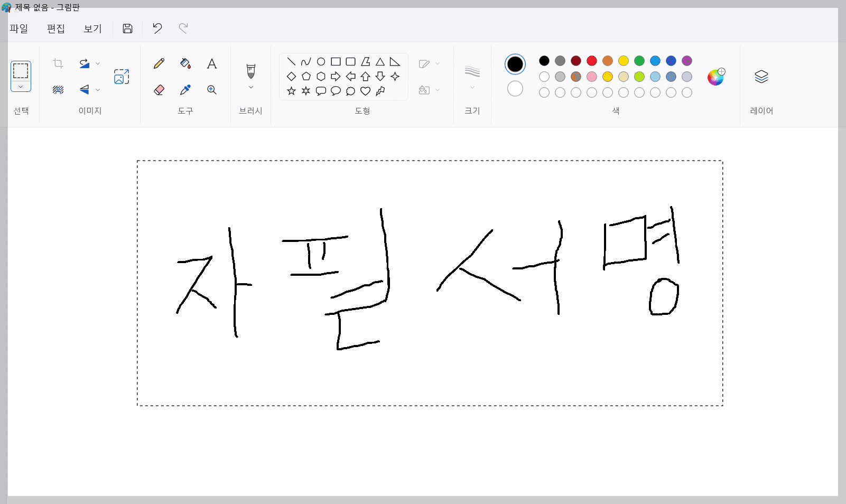Open the Layers panel
The height and width of the screenshot is (504, 846).
761,77
